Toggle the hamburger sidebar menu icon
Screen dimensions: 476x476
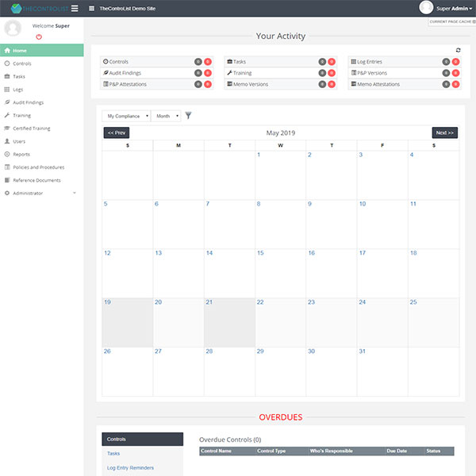point(75,8)
